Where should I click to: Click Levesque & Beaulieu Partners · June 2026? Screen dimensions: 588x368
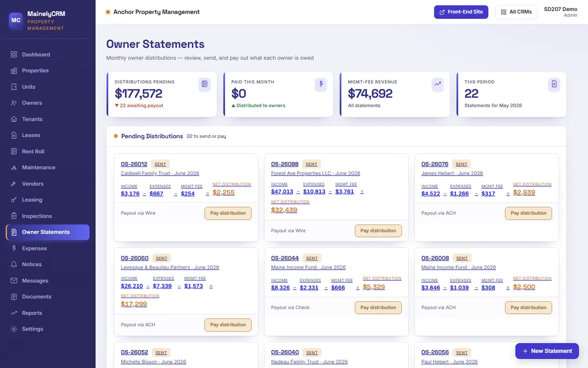point(170,267)
